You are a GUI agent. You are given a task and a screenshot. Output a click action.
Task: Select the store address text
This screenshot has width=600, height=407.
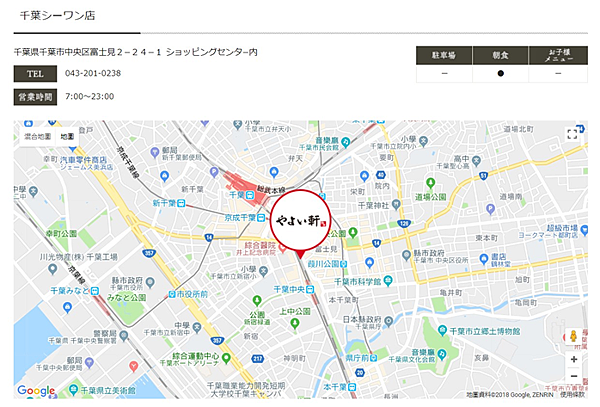point(135,52)
